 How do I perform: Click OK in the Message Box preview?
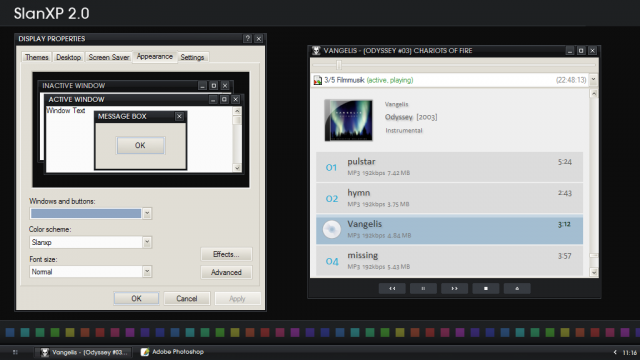[x=140, y=145]
